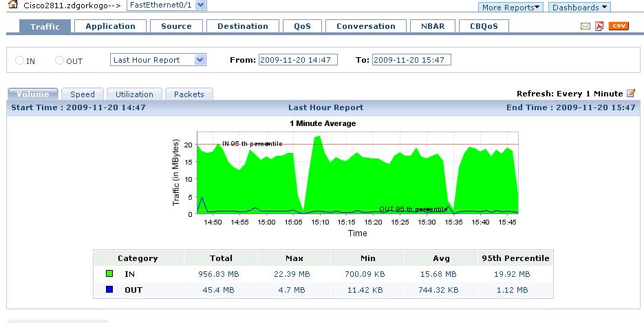The height and width of the screenshot is (323, 644).
Task: Switch to the Packets graph tab
Action: (x=189, y=94)
